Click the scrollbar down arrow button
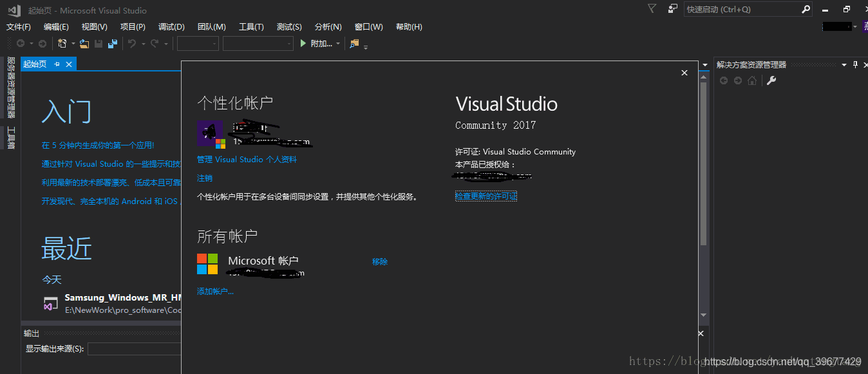This screenshot has width=868, height=374. 704,315
